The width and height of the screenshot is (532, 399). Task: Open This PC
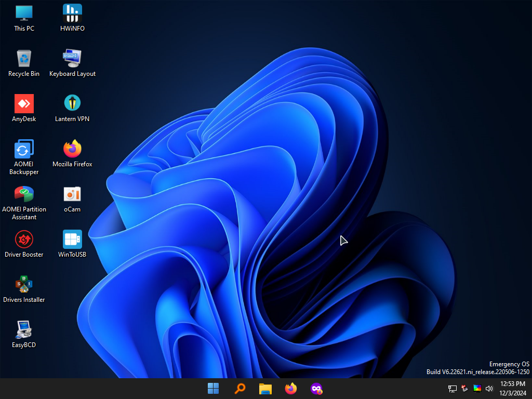(24, 14)
